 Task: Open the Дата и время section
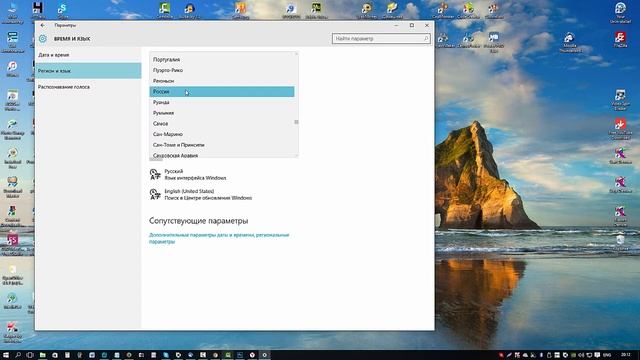[x=88, y=55]
